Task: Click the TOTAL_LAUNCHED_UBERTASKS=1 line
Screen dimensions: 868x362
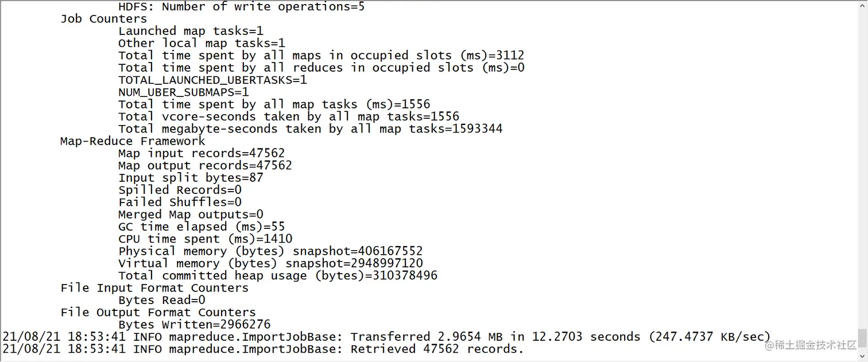Action: coord(212,80)
